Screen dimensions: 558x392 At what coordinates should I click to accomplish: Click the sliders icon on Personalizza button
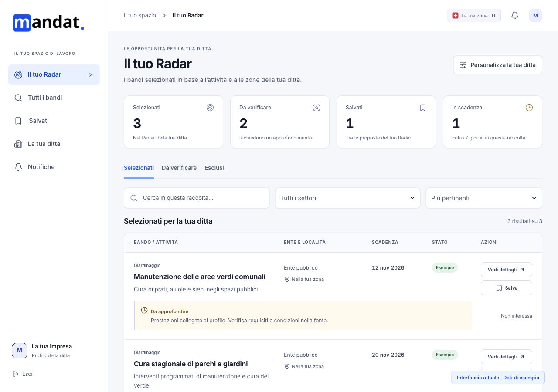[463, 65]
